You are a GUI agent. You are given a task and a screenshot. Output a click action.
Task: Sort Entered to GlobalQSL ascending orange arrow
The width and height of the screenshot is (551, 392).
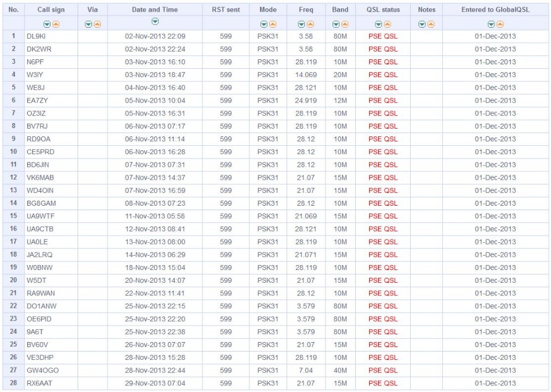point(500,24)
